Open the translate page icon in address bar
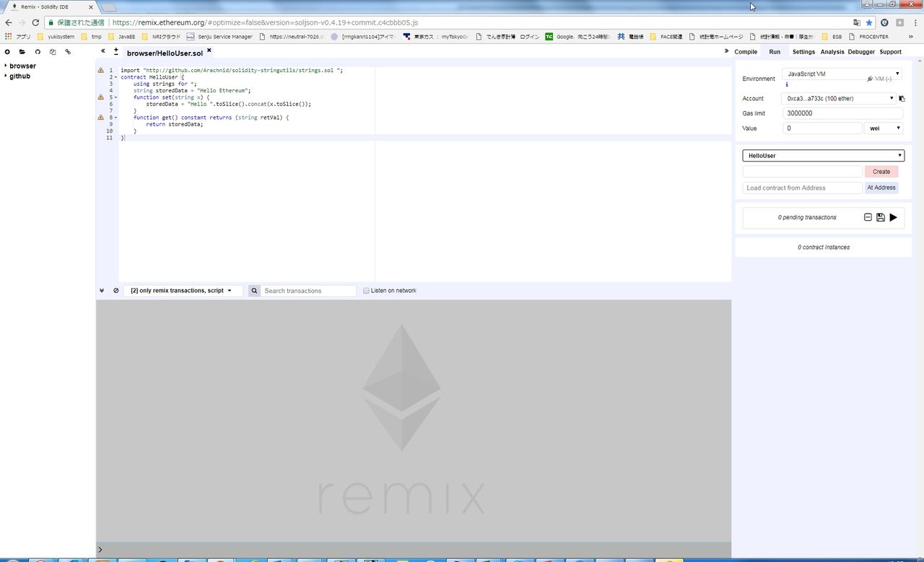The height and width of the screenshot is (562, 924). click(857, 22)
